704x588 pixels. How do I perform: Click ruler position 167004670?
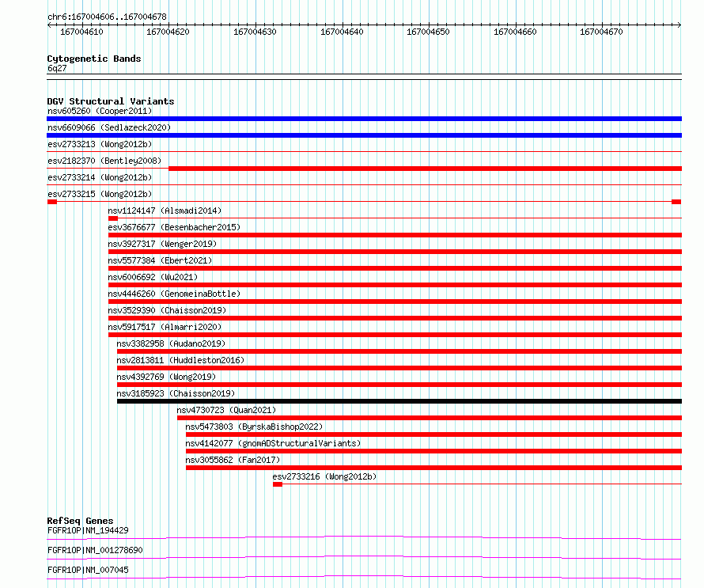click(x=601, y=32)
